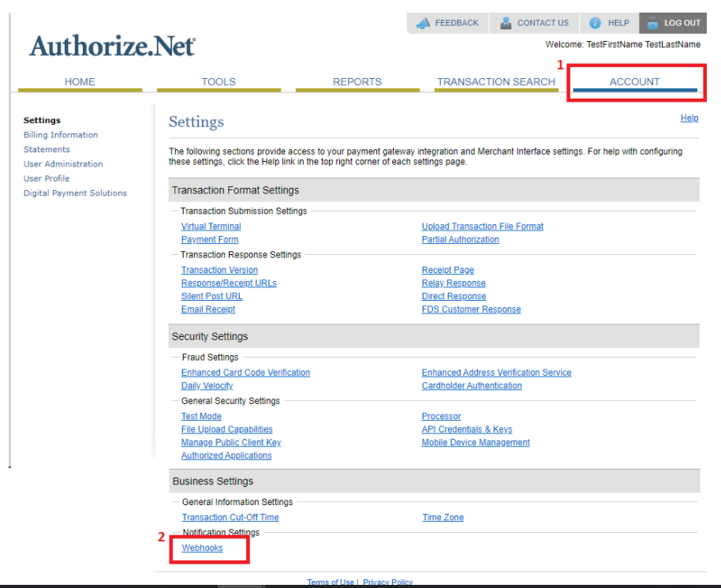The height and width of the screenshot is (588, 721).
Task: Click the Help link beside Settings heading
Action: (x=689, y=118)
